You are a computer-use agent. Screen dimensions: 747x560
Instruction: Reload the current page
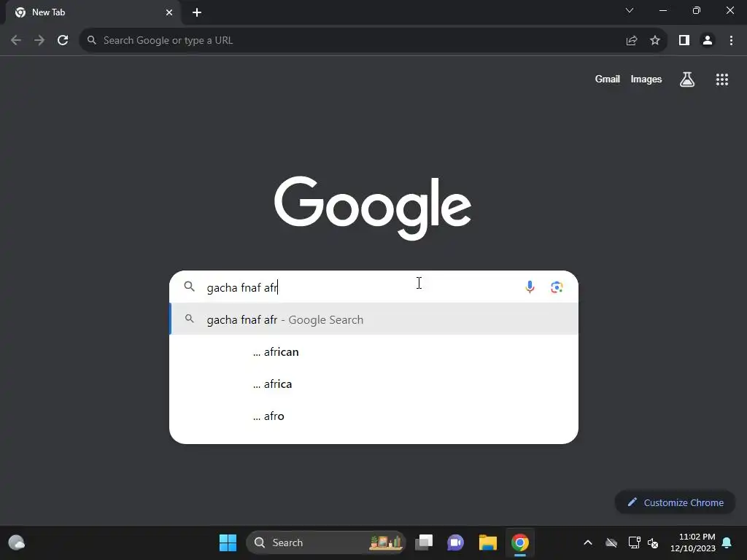[x=63, y=41]
